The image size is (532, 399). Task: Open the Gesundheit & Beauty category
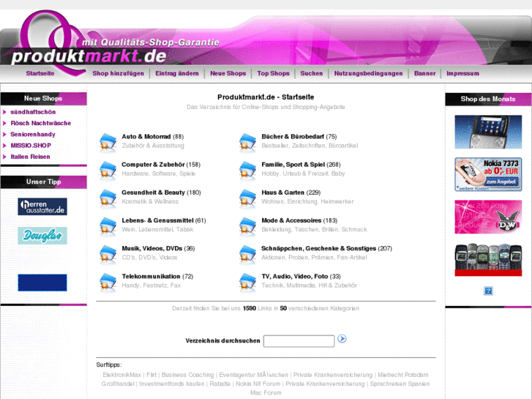[154, 193]
